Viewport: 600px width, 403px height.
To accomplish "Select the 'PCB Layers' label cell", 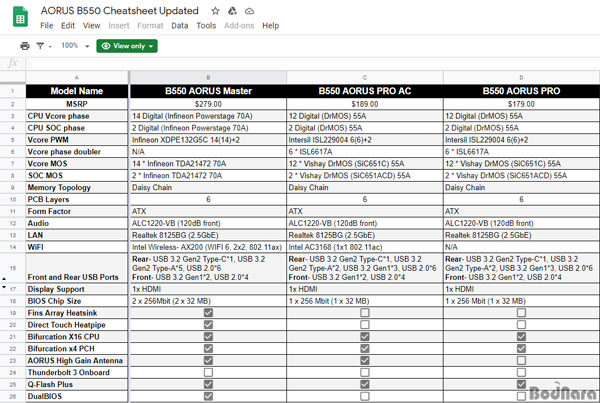I will [x=77, y=199].
